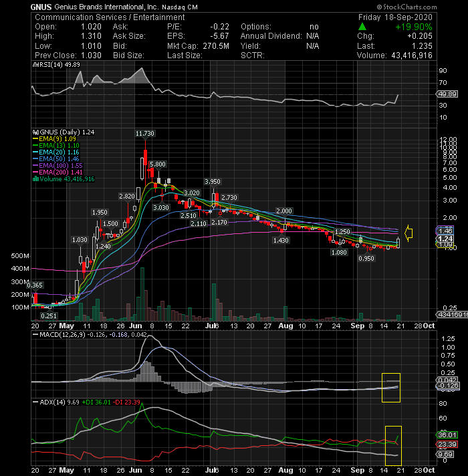Viewport: 468px width, 476px height.
Task: Click the Friday 18-Sep-2020 date
Action: pyautogui.click(x=395, y=17)
